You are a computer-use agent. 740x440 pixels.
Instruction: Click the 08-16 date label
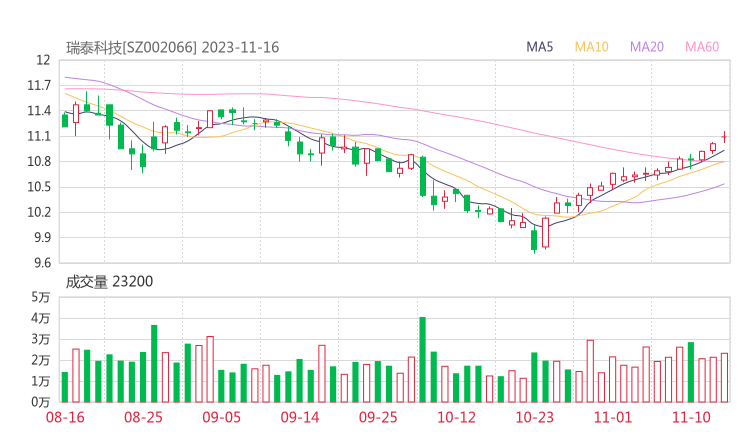pos(65,417)
